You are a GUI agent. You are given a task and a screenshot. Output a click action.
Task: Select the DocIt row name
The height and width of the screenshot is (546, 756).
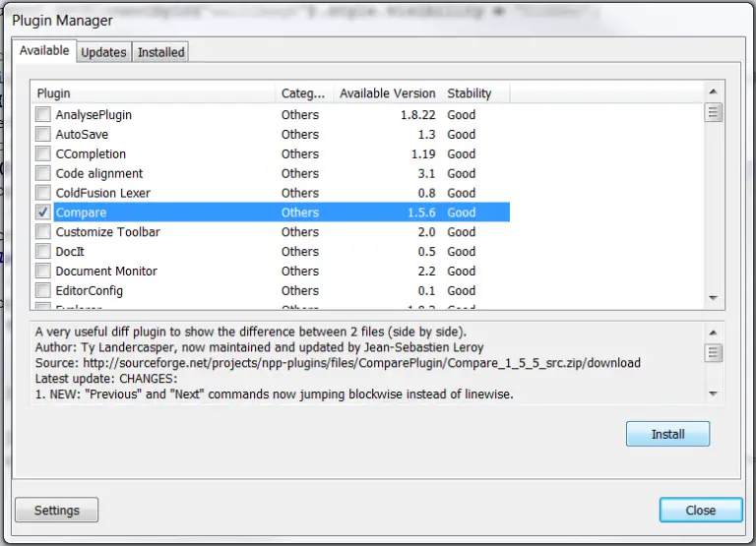[70, 252]
